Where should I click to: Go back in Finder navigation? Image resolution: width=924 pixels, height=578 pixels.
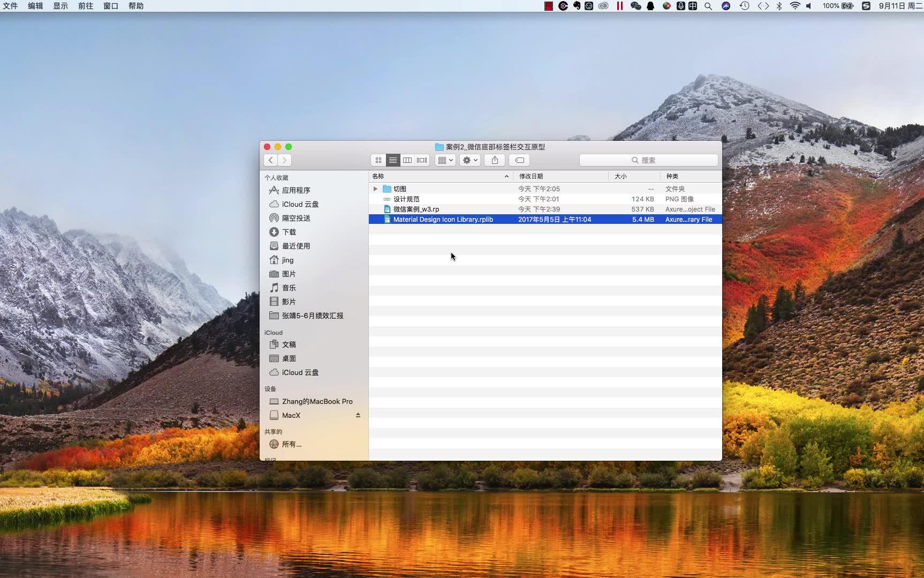point(271,160)
